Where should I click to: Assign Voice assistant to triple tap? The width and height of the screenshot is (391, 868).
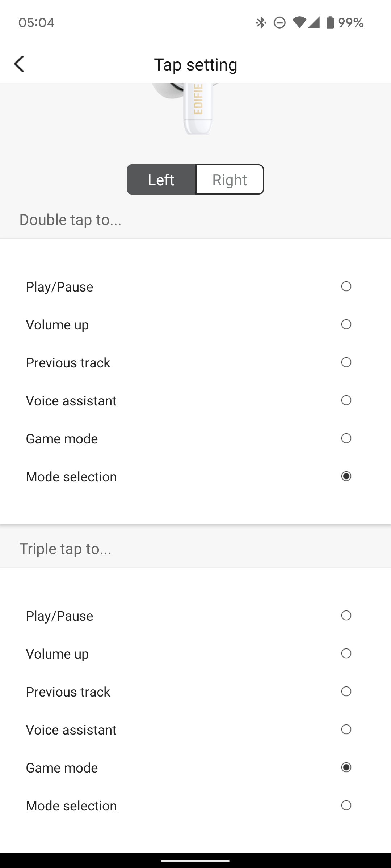[x=346, y=729]
